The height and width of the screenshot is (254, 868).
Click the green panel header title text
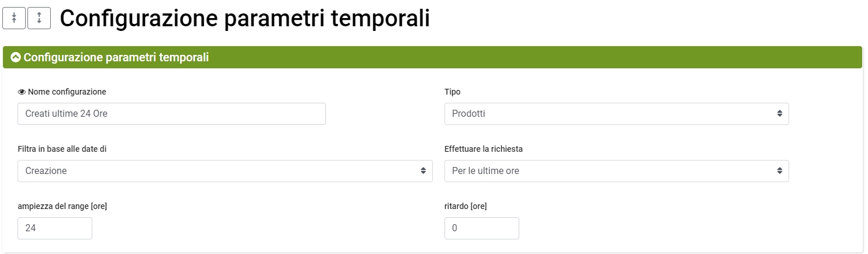(x=116, y=57)
